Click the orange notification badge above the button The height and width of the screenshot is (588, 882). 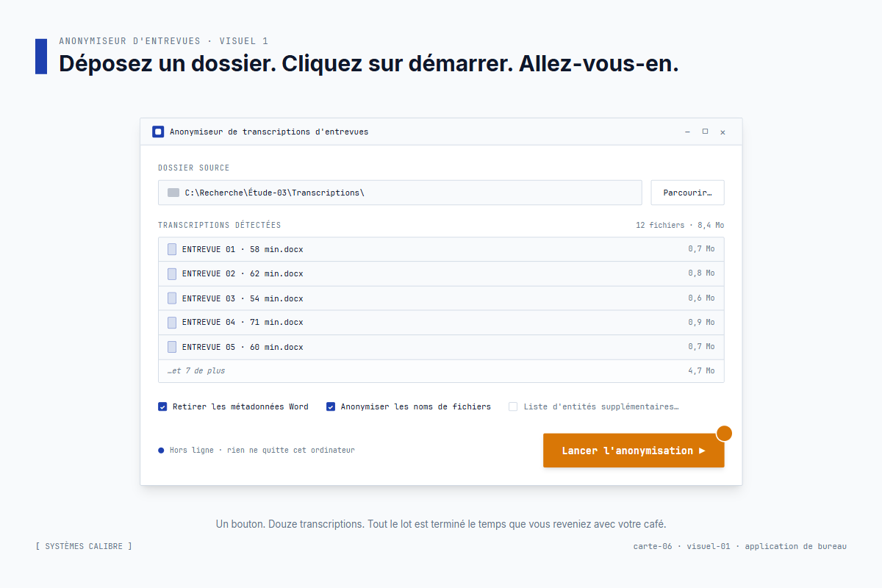[725, 433]
